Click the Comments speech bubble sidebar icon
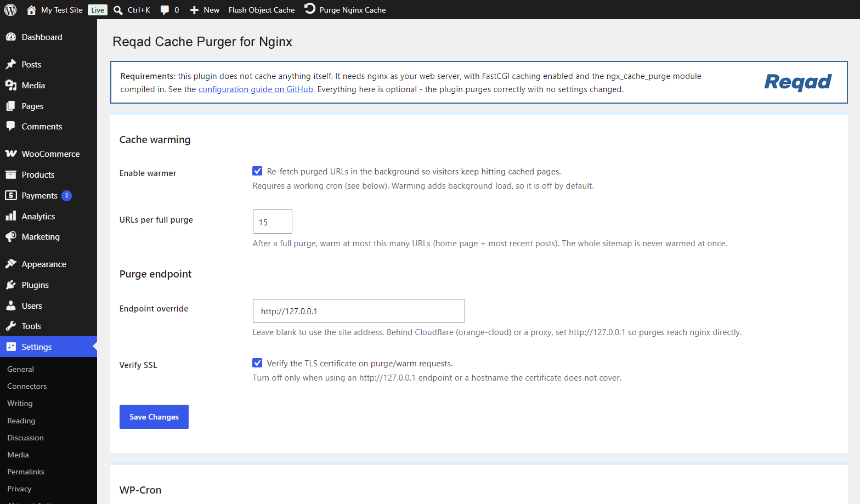The height and width of the screenshot is (504, 860). tap(11, 126)
